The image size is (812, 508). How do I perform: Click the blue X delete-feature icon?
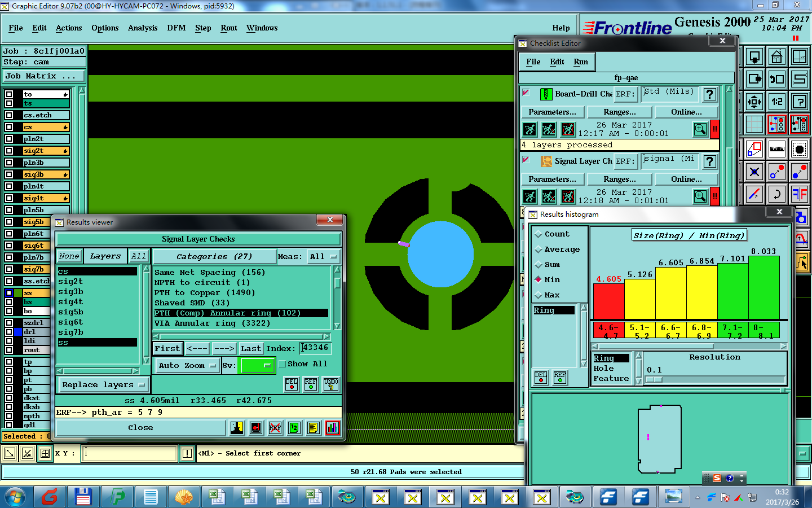(754, 172)
